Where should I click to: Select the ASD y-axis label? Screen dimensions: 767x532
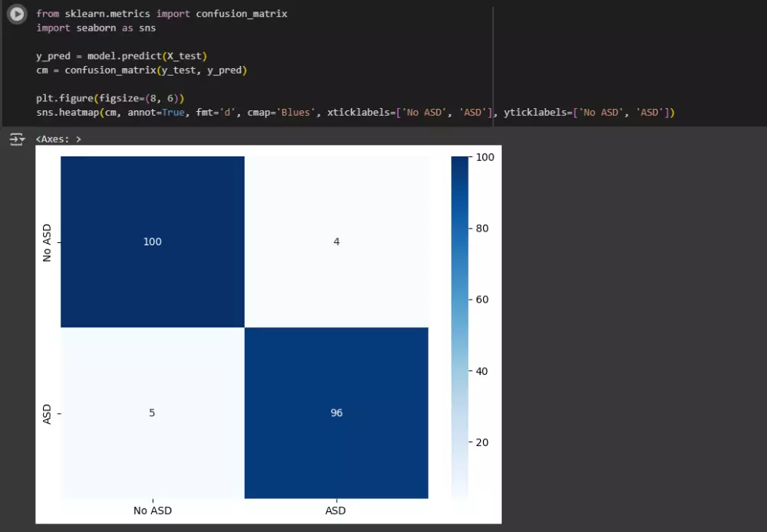pyautogui.click(x=47, y=412)
